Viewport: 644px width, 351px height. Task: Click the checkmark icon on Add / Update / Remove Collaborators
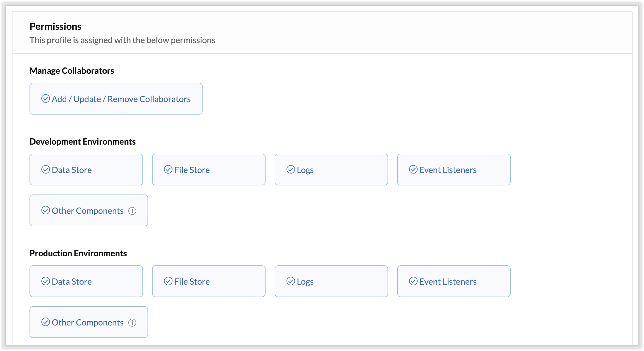[46, 99]
